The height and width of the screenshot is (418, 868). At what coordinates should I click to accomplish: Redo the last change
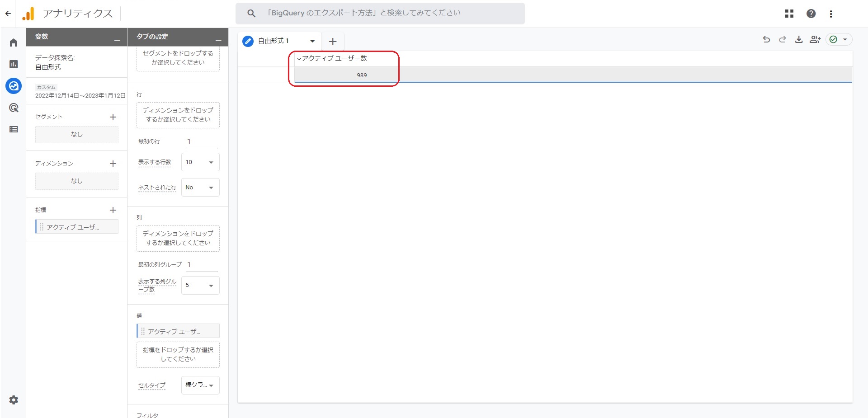pos(783,39)
